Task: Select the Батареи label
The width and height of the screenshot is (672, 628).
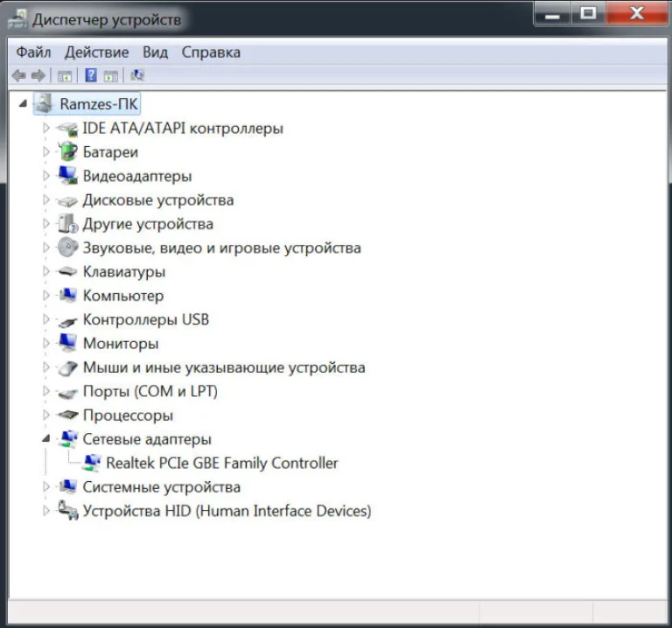Action: pos(110,152)
